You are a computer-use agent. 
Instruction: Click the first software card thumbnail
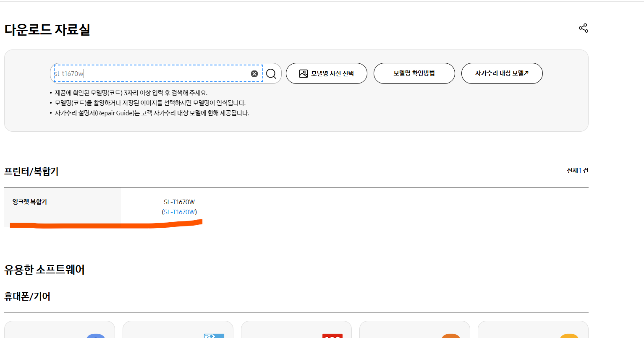coord(59,331)
